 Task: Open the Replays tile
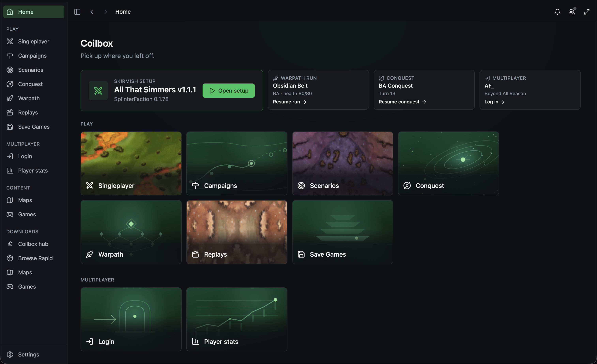click(237, 232)
